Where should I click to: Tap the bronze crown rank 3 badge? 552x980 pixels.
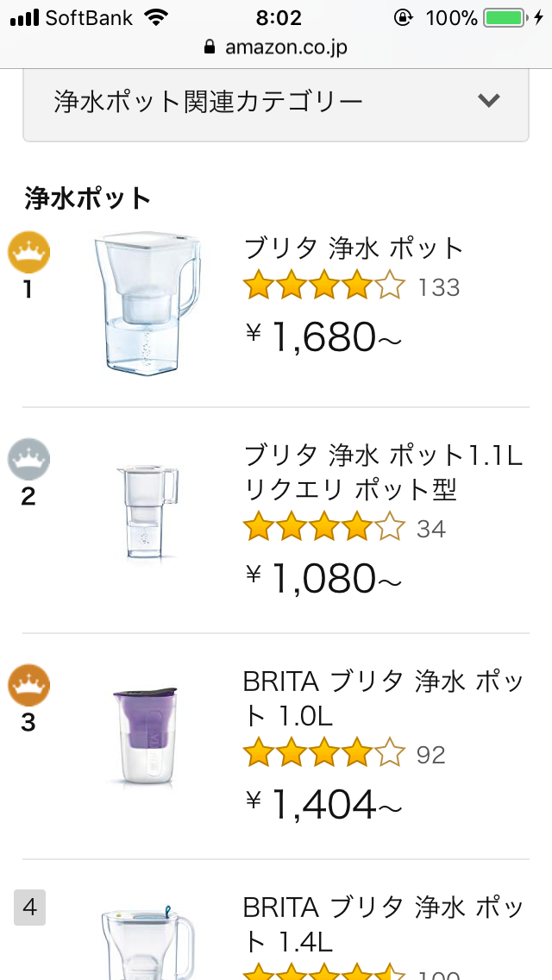(x=28, y=685)
